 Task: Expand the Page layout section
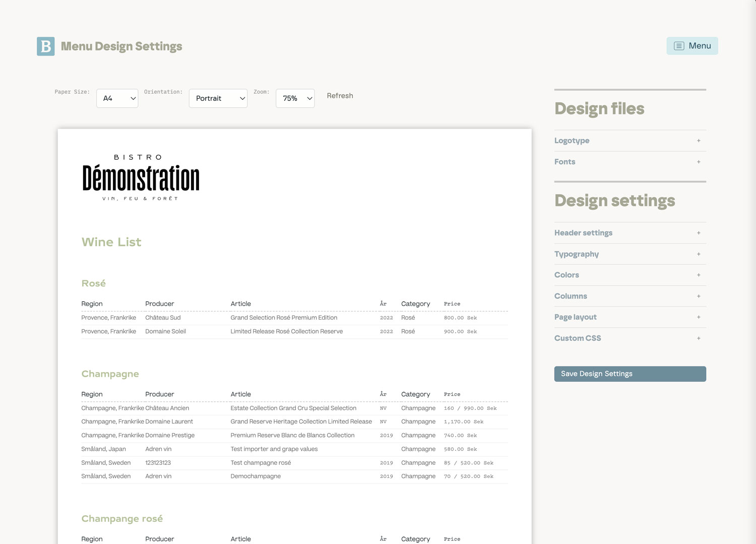pos(576,317)
